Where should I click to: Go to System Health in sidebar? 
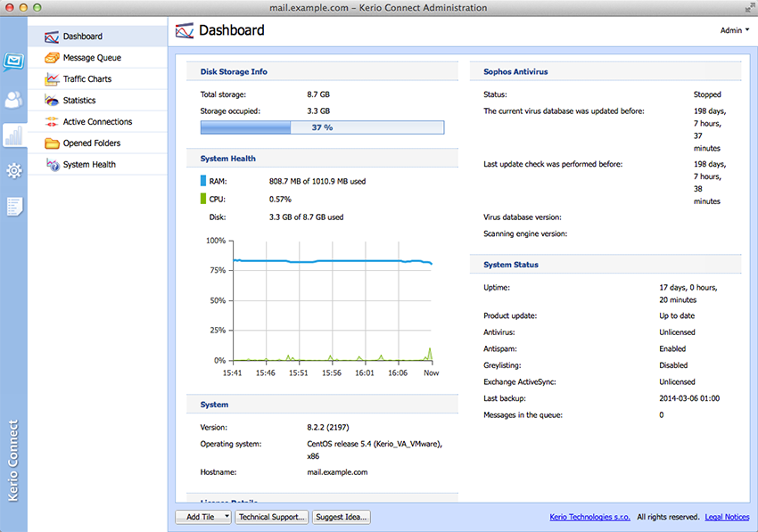coord(89,165)
